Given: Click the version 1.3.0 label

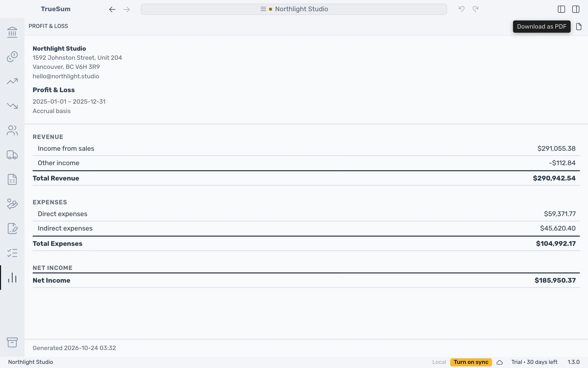Looking at the screenshot, I should pyautogui.click(x=573, y=362).
